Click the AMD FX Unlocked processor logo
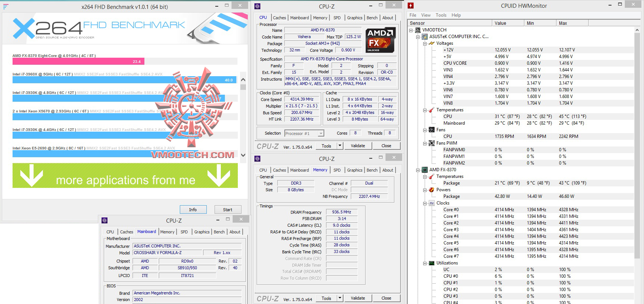The width and height of the screenshot is (644, 304). pos(381,40)
